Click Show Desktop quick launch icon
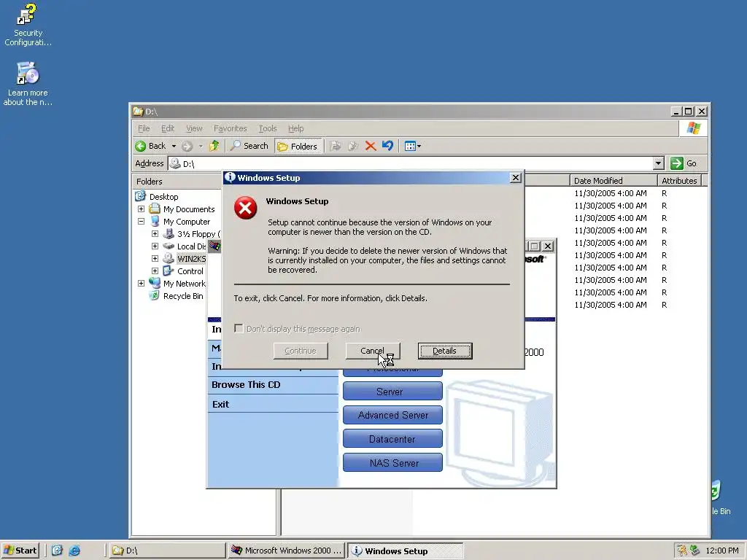The width and height of the screenshot is (747, 560). 57,551
